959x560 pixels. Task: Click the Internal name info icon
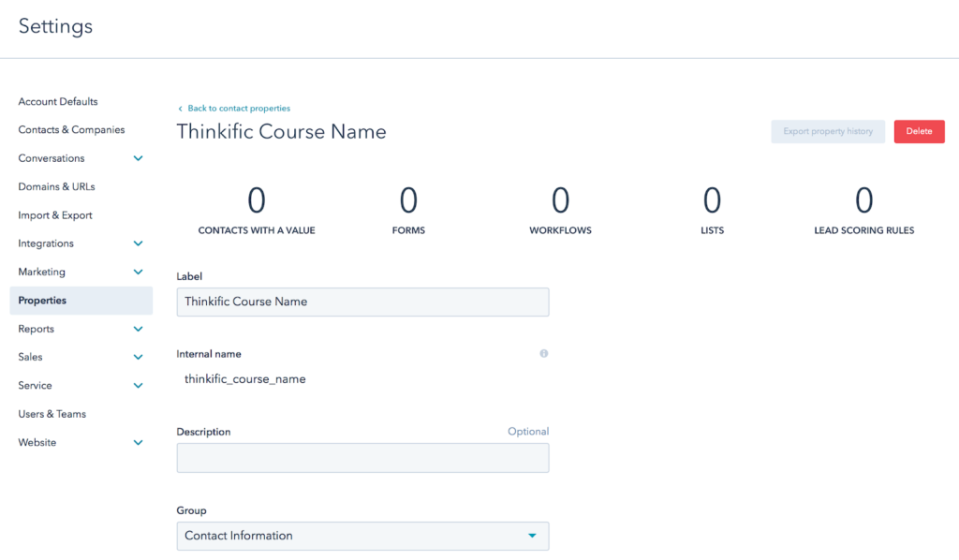tap(544, 353)
